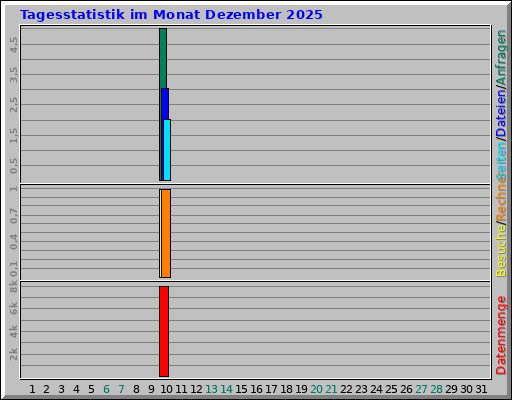
Task: Click day 15 on the x-axis
Action: coord(241,389)
